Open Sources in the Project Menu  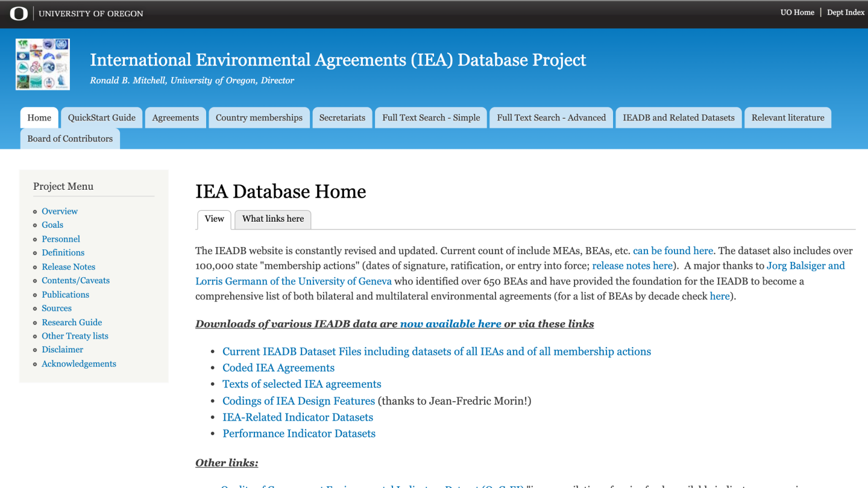57,308
